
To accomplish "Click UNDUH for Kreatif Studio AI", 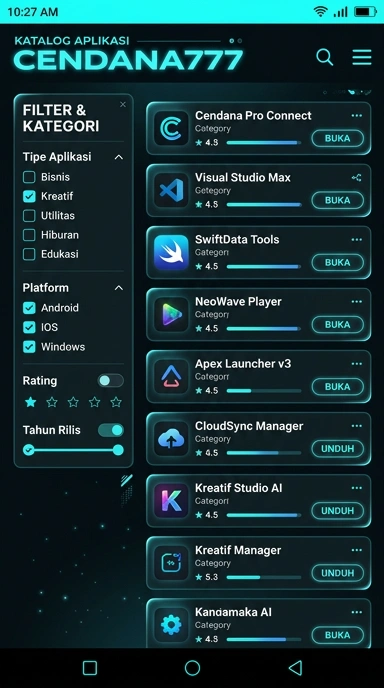I will 337,511.
